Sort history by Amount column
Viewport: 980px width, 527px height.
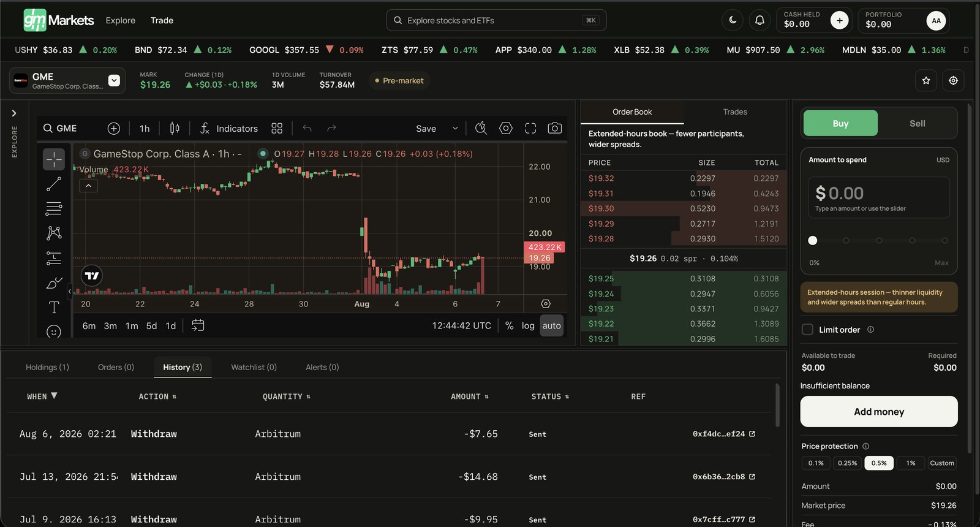470,396
